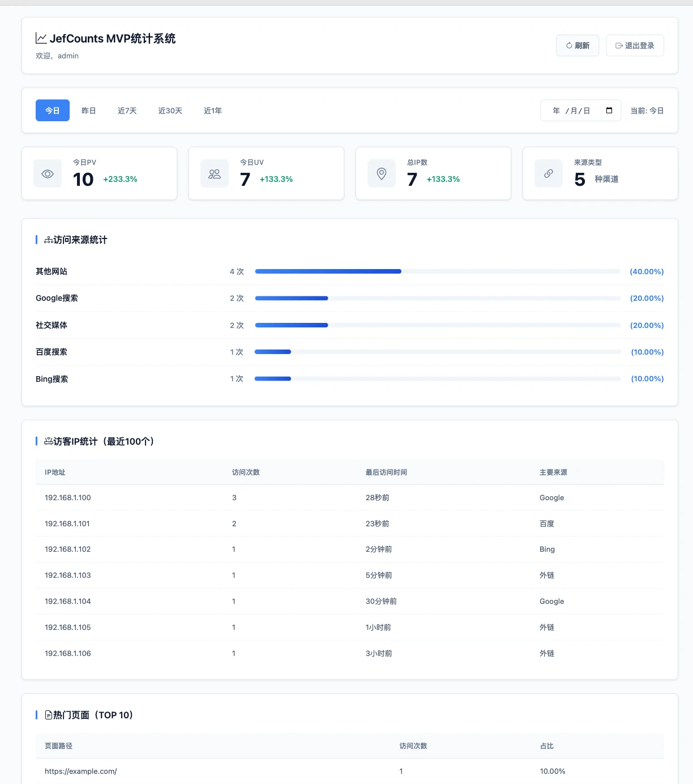Click the 其他网站 progress bar
This screenshot has width=693, height=784.
click(x=438, y=271)
